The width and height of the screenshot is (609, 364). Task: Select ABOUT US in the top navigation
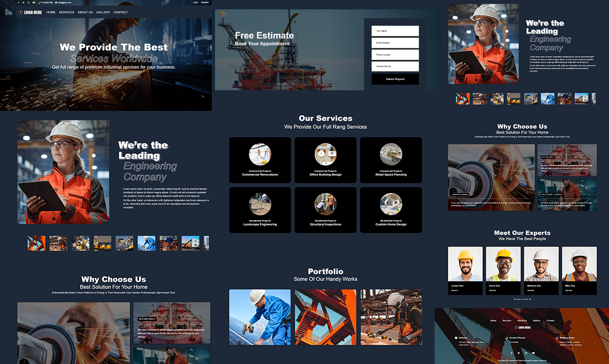click(x=85, y=12)
